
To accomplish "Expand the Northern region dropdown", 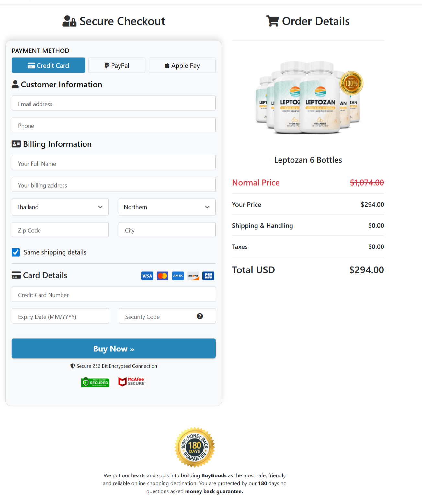I will click(167, 207).
